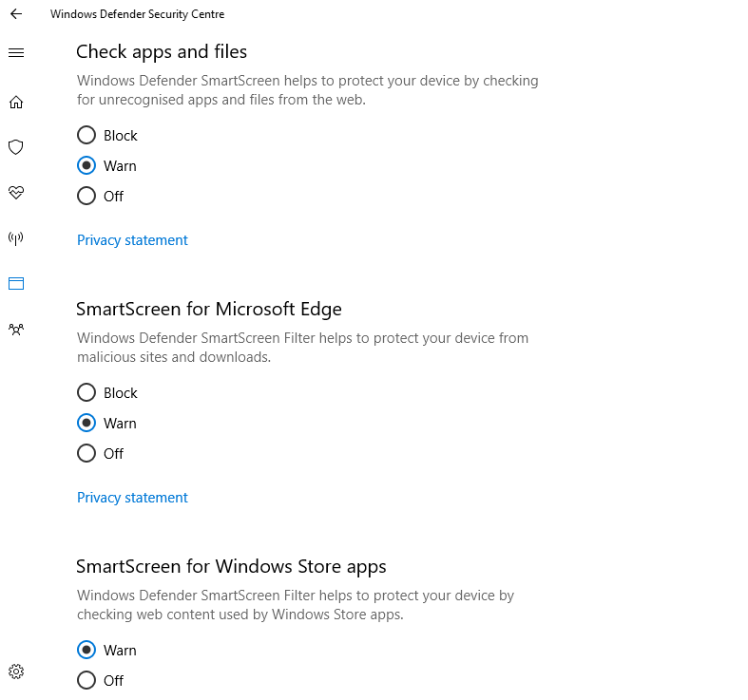Turn Off SmartScreen for Microsoft Edge
748x700 pixels.
click(x=86, y=454)
